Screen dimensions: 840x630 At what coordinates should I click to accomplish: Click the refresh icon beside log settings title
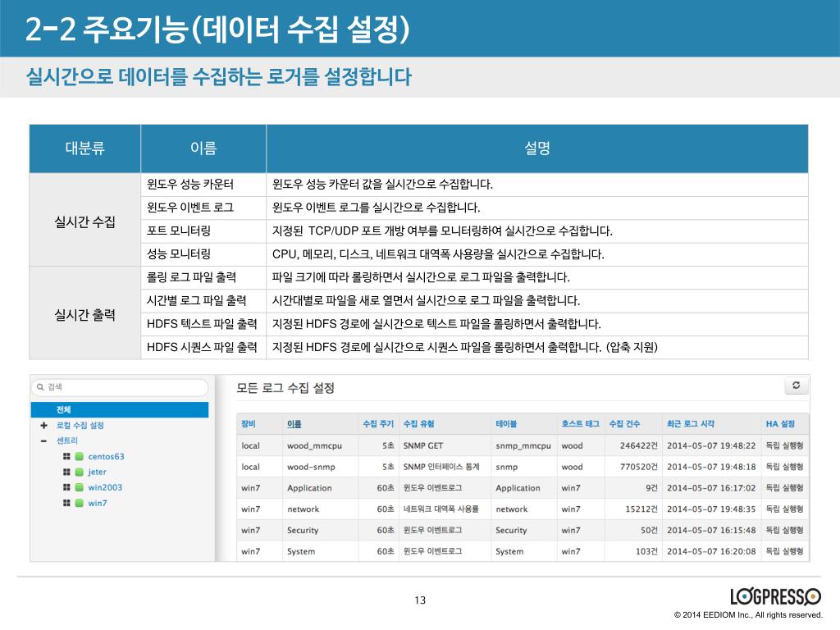pos(796,386)
